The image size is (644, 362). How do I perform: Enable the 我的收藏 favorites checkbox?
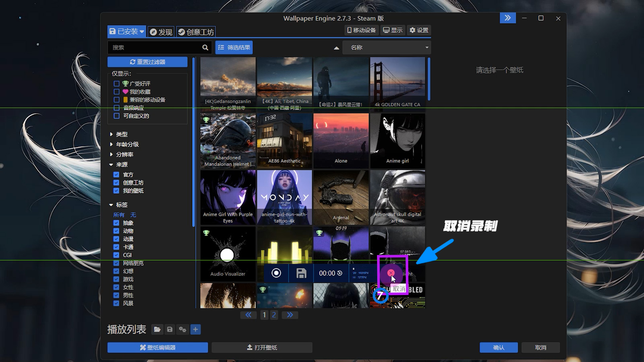click(x=117, y=92)
